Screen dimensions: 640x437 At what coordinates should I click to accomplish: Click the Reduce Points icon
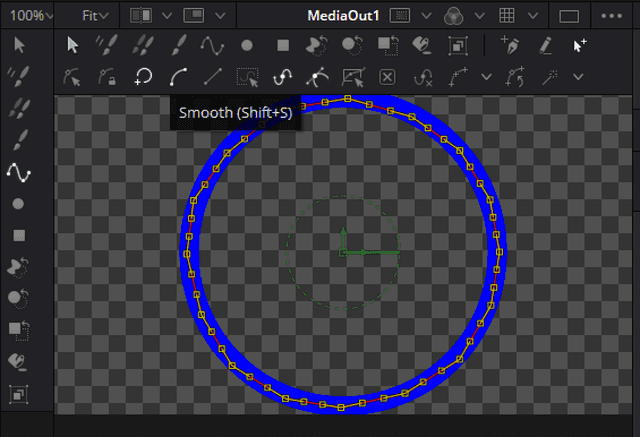(423, 77)
